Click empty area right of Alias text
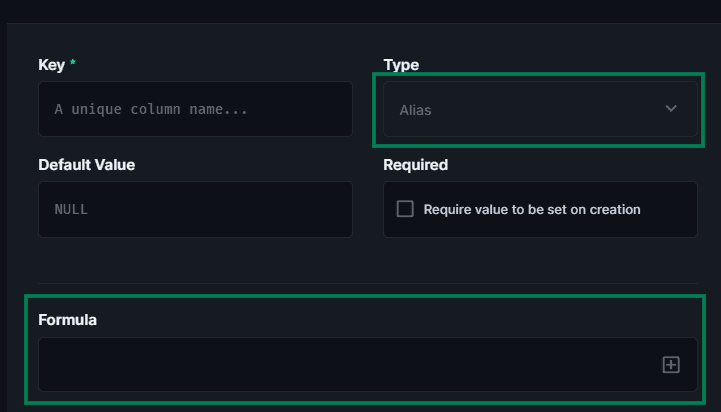This screenshot has width=721, height=412. 540,109
